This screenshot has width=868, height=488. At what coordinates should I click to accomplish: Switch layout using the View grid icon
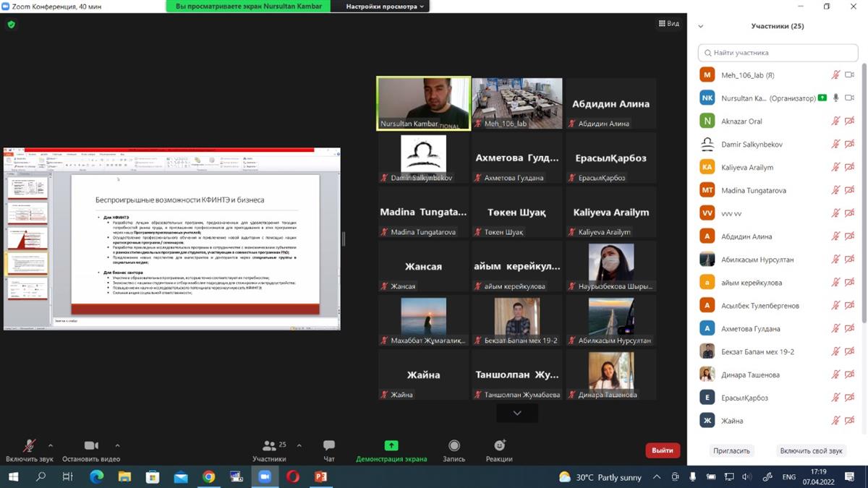point(668,24)
